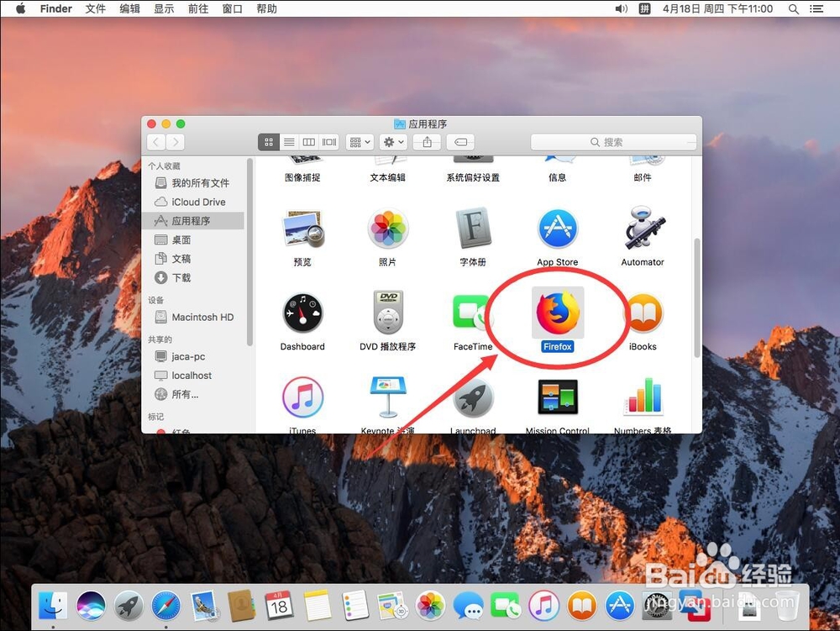The height and width of the screenshot is (631, 840).
Task: Open the 窗口 menu
Action: coord(233,8)
